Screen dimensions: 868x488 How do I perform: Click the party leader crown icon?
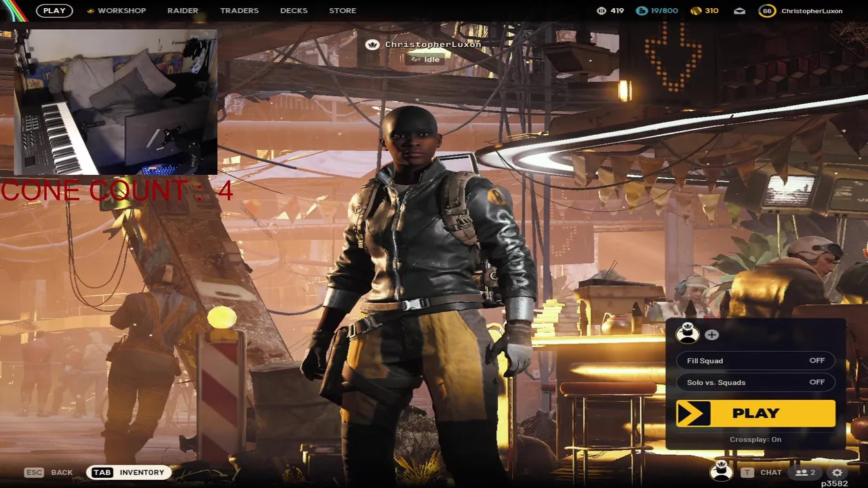tap(372, 45)
